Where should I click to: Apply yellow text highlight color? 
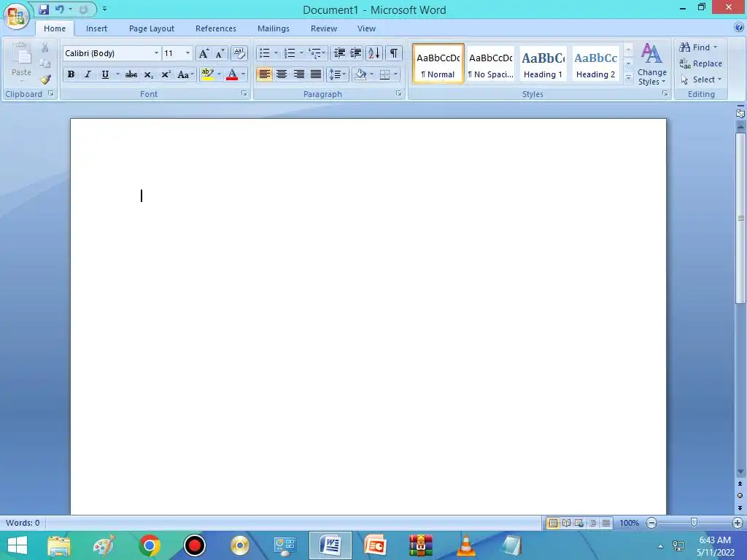coord(207,74)
